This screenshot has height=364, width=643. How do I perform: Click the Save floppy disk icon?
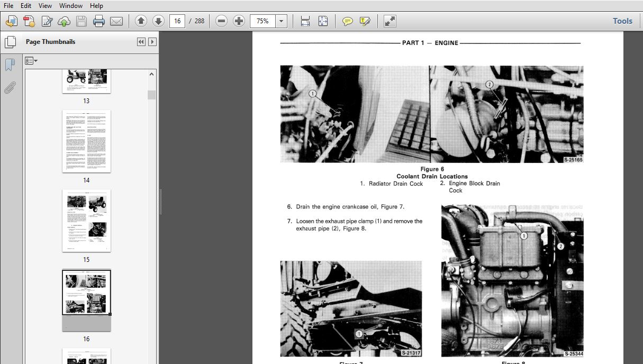click(x=81, y=21)
